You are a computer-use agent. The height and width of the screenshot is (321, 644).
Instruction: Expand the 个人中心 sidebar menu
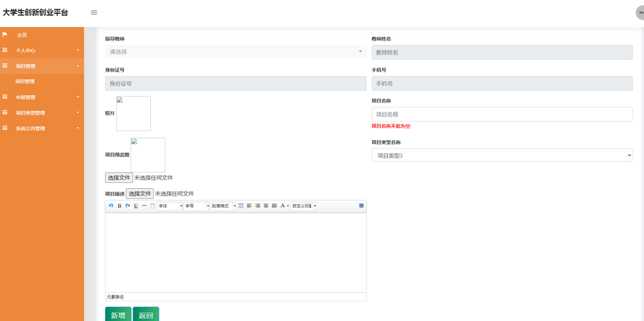click(42, 50)
